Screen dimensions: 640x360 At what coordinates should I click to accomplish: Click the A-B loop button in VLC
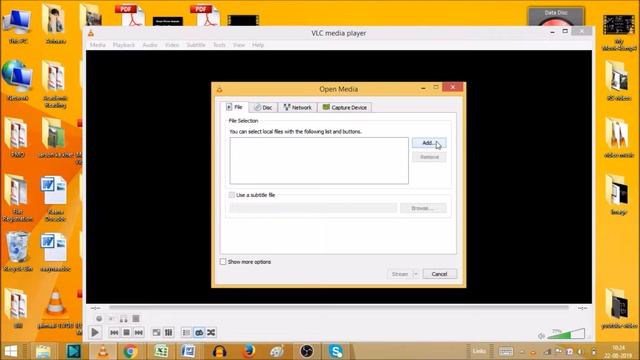(124, 318)
